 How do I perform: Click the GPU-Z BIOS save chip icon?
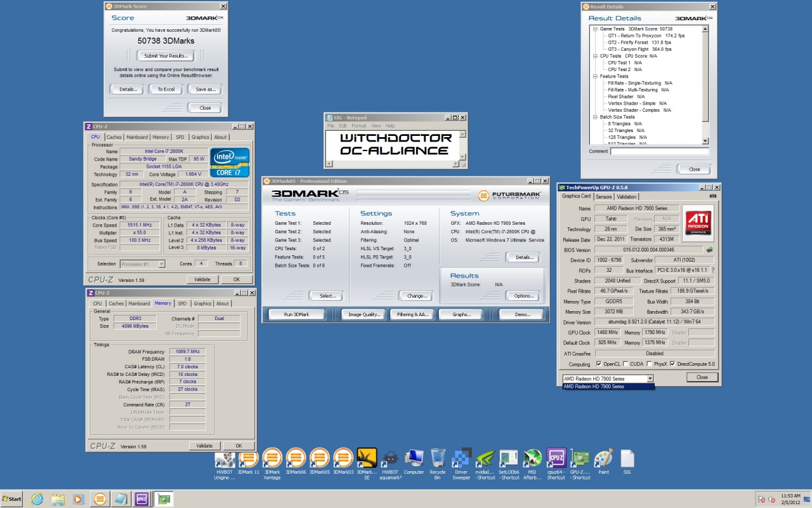[709, 250]
